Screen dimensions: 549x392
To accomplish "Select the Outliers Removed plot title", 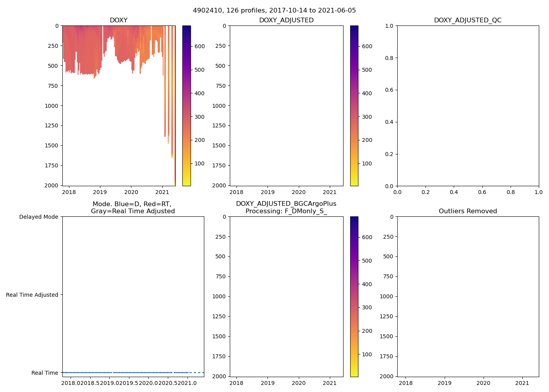I will click(x=467, y=211).
